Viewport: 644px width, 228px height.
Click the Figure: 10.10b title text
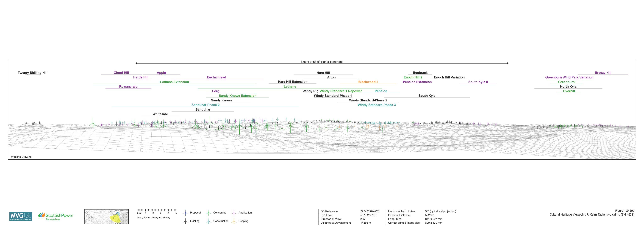coord(625,211)
